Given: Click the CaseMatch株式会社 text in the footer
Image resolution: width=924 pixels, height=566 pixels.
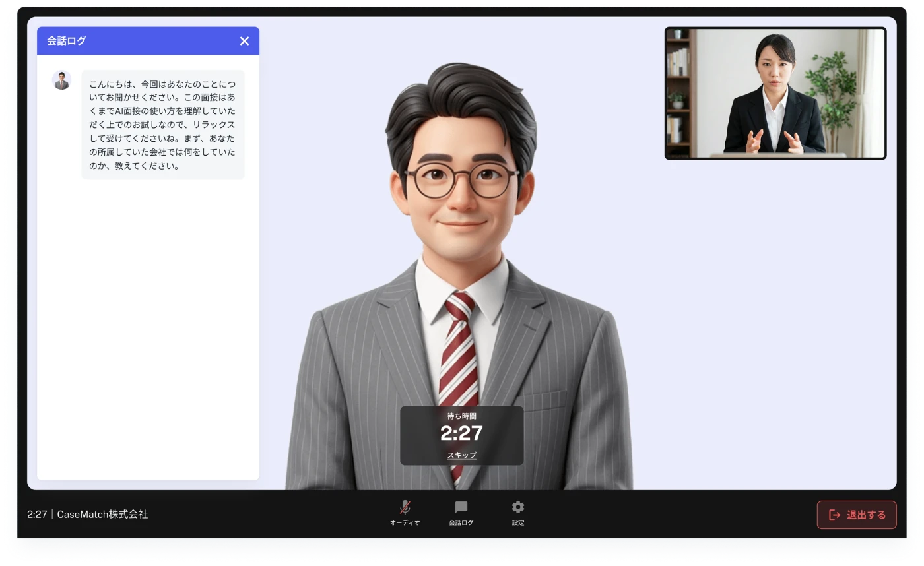Looking at the screenshot, I should (x=102, y=514).
